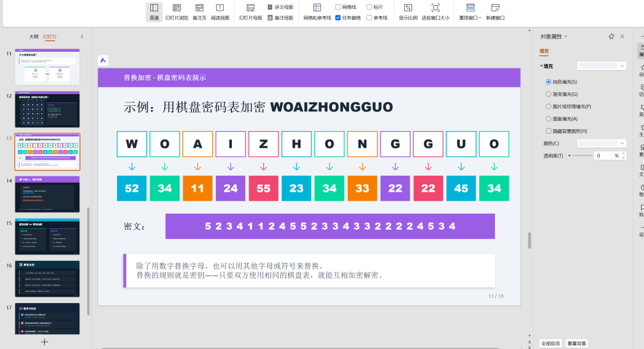
Task: Select the blue code box 52
Action: point(132,188)
